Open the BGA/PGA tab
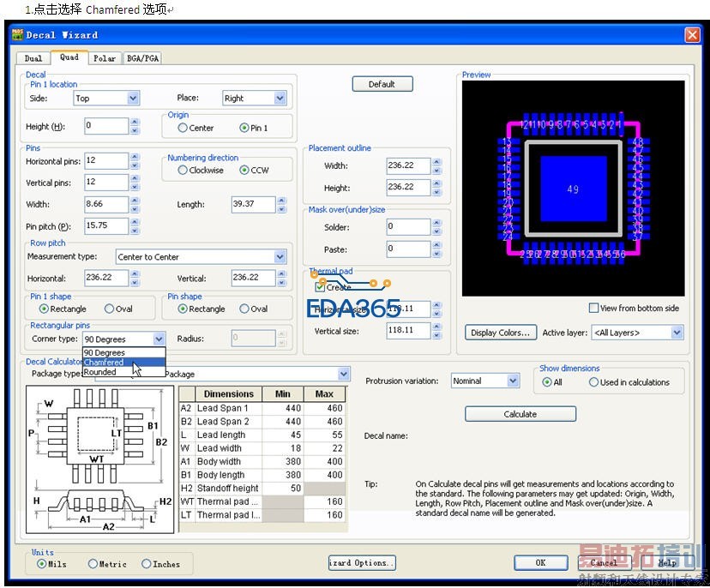Viewport: 710px width, 588px height. click(x=142, y=58)
